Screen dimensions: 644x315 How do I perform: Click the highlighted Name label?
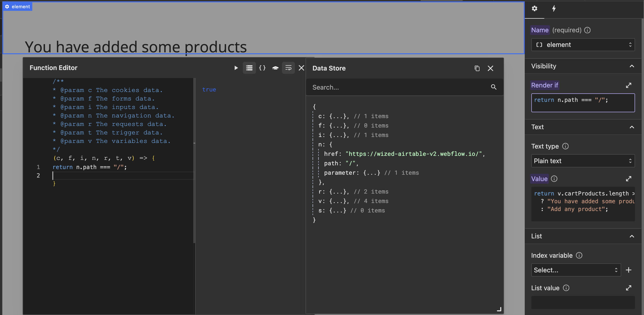tap(540, 30)
